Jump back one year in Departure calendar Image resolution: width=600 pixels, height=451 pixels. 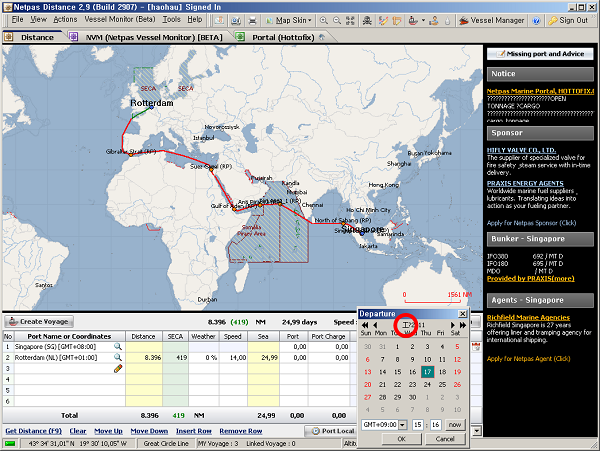click(364, 325)
